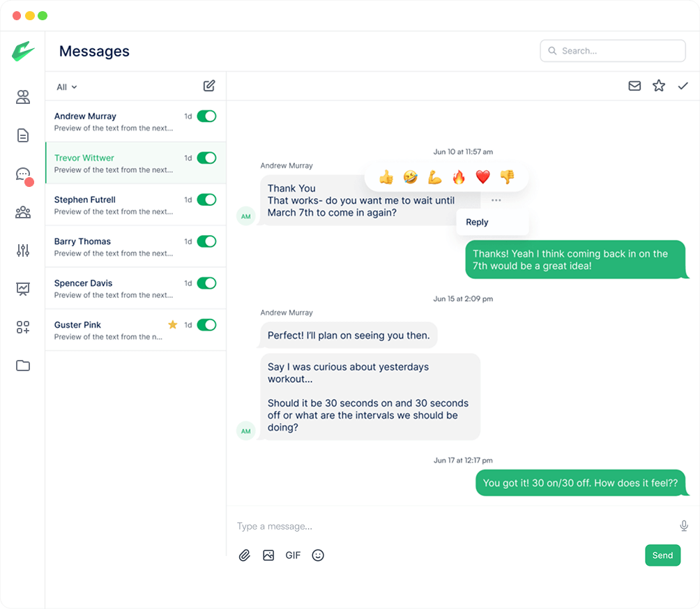Click the microphone voice input icon

pyautogui.click(x=684, y=526)
